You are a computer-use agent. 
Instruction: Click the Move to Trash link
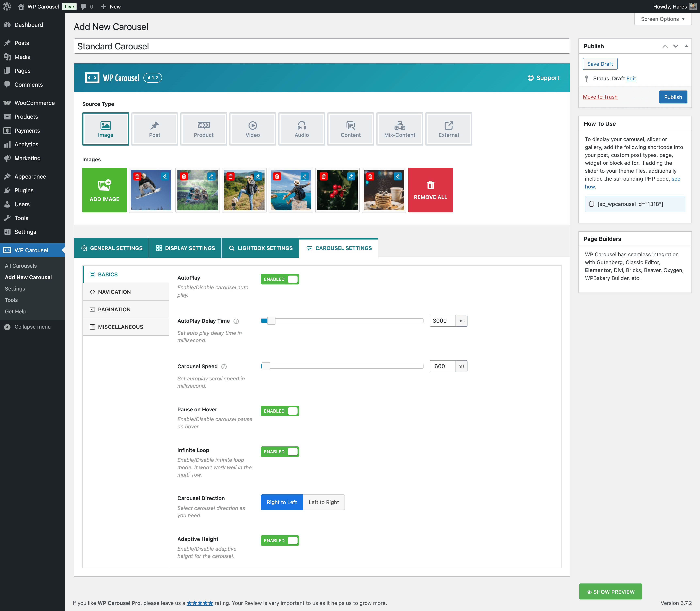600,97
